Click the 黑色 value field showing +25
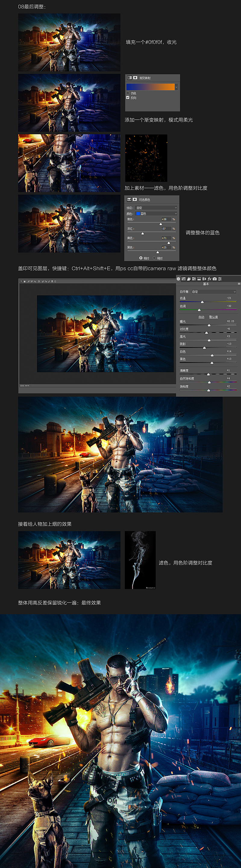This screenshot has height=868, width=241. [166, 247]
